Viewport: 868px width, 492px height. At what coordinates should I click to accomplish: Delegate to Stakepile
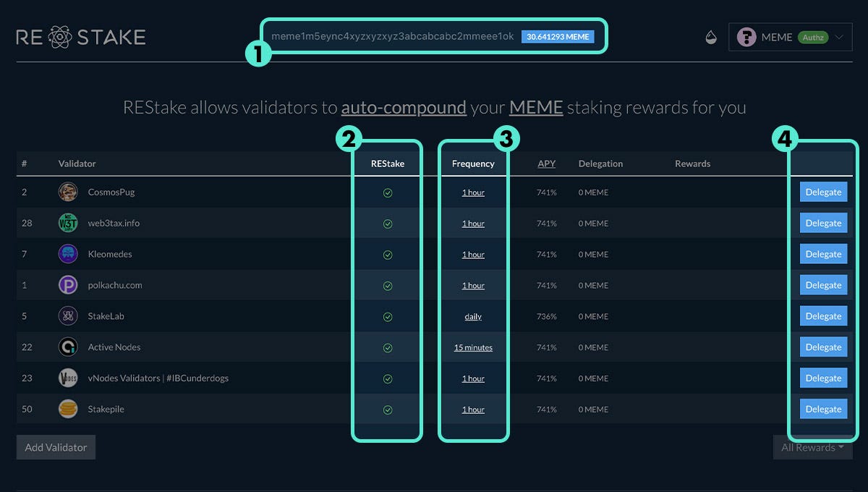pyautogui.click(x=823, y=409)
